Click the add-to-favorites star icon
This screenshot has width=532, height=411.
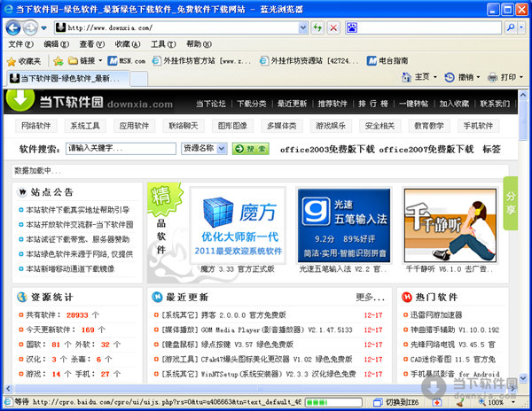pos(58,61)
